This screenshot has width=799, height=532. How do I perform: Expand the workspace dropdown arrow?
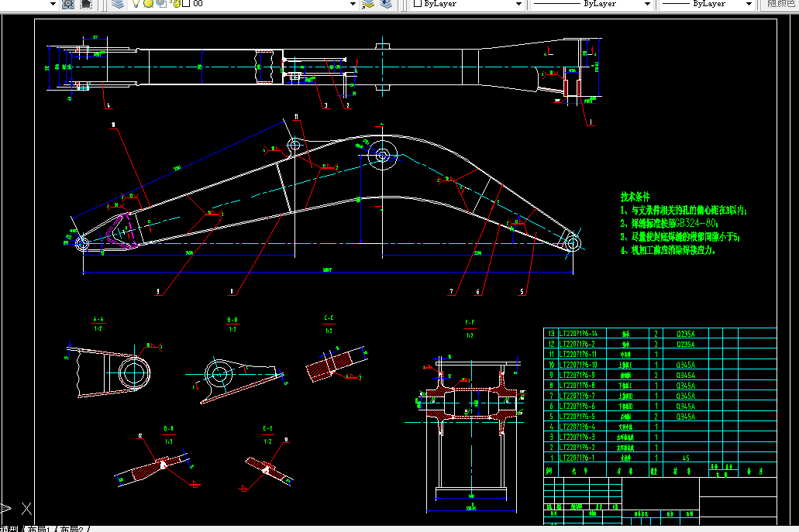53,4
